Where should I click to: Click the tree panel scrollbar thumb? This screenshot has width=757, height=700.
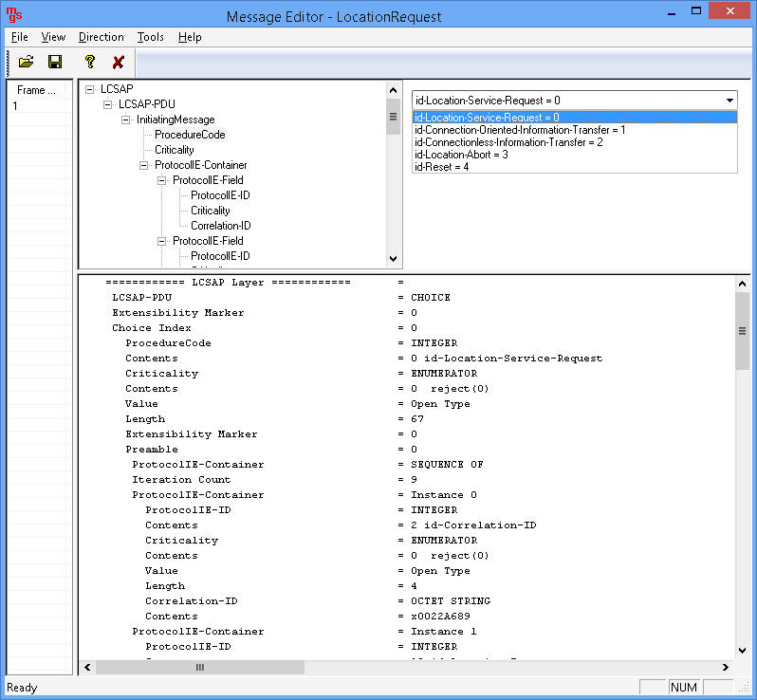393,117
